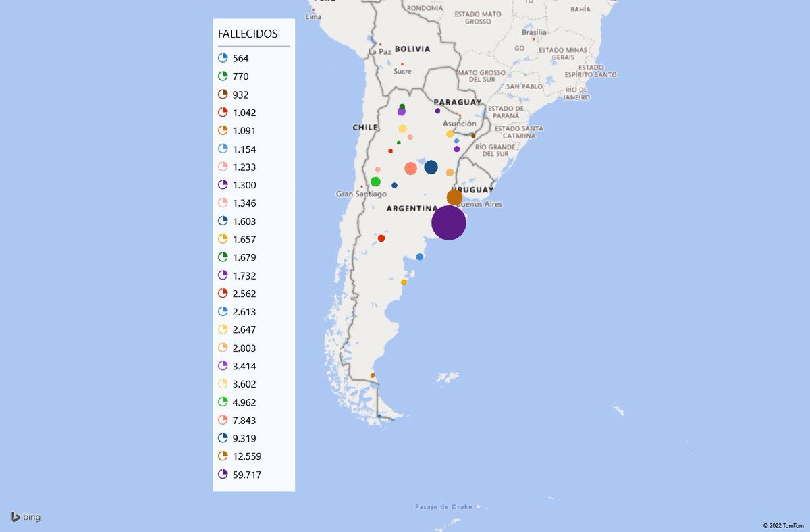This screenshot has width=810, height=532.
Task: Select legend entry 1.732
Action: click(237, 275)
